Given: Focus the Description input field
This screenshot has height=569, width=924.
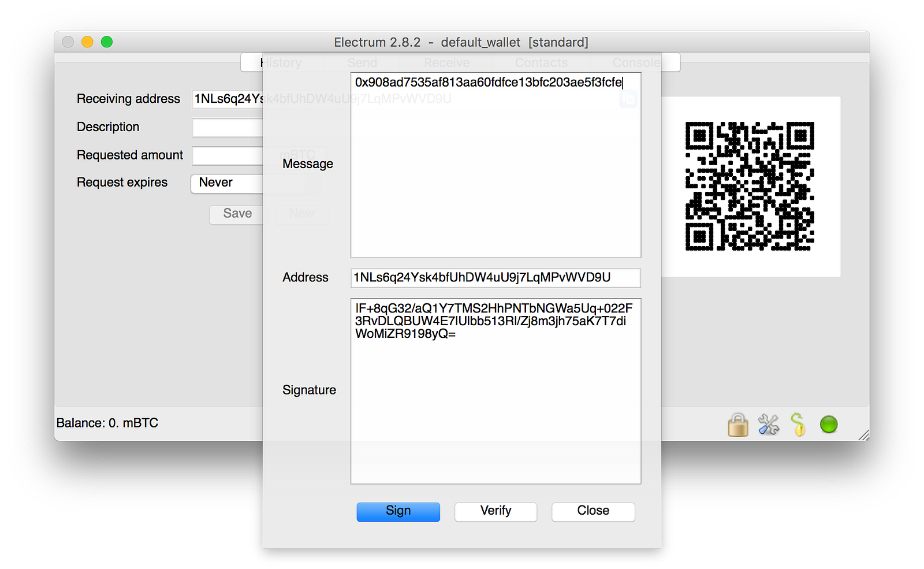Looking at the screenshot, I should coord(228,127).
